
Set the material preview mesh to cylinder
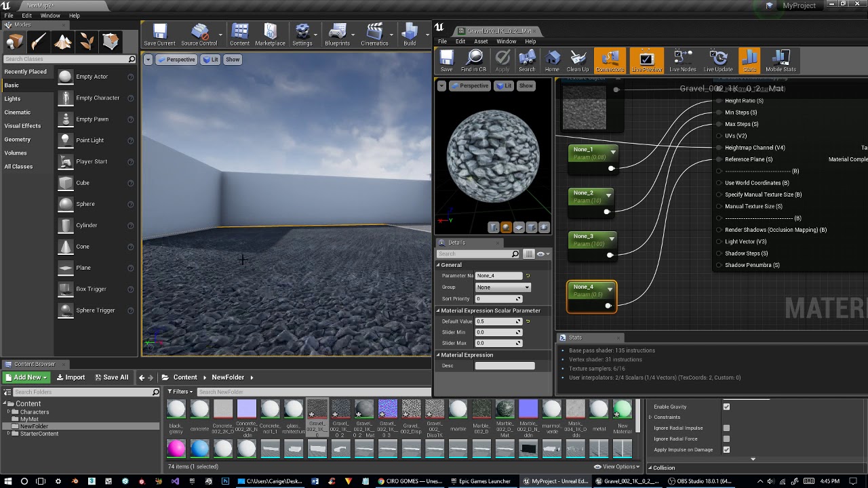click(x=494, y=228)
